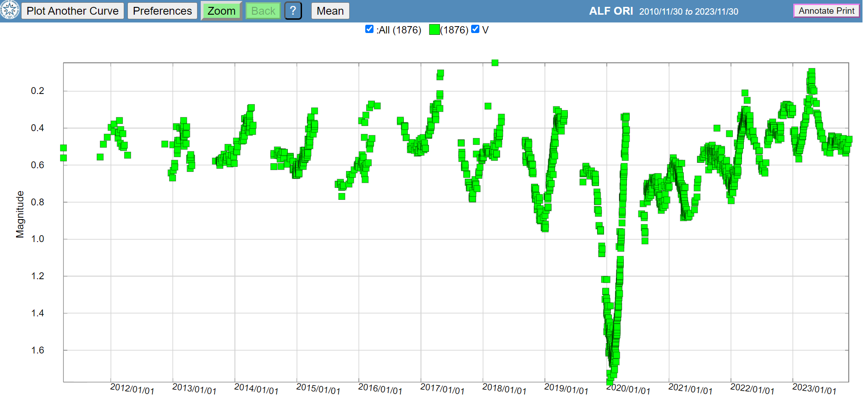Click the ALF ORI star title

click(611, 11)
